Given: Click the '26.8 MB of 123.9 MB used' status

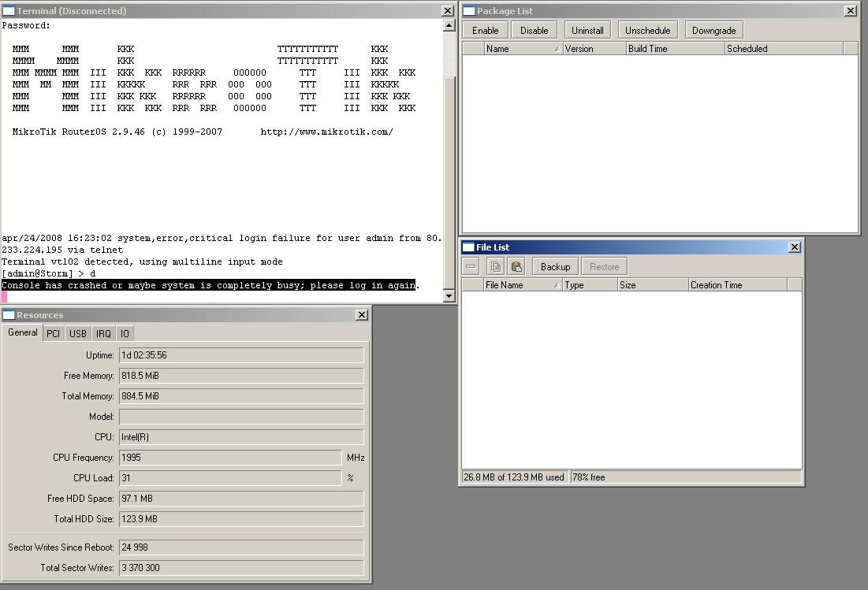Looking at the screenshot, I should [514, 477].
